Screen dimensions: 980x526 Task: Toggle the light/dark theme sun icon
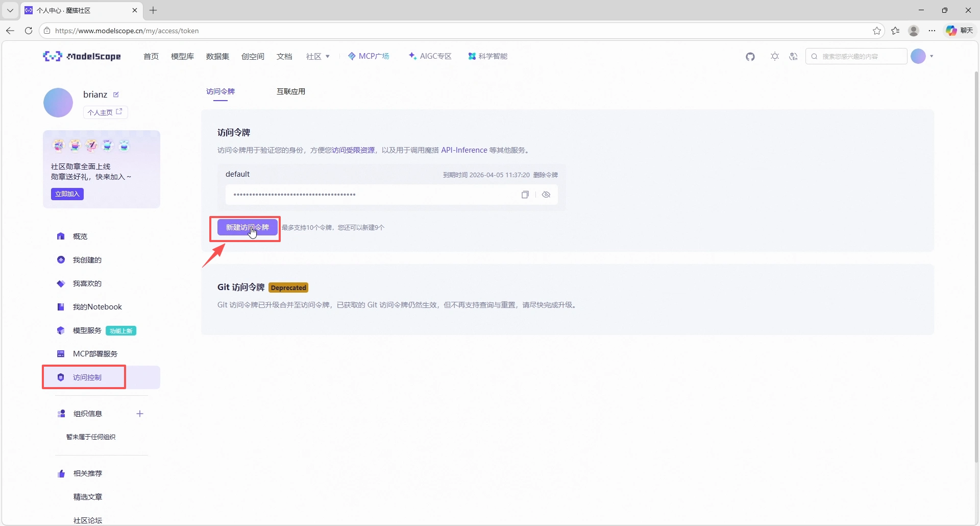(x=775, y=56)
